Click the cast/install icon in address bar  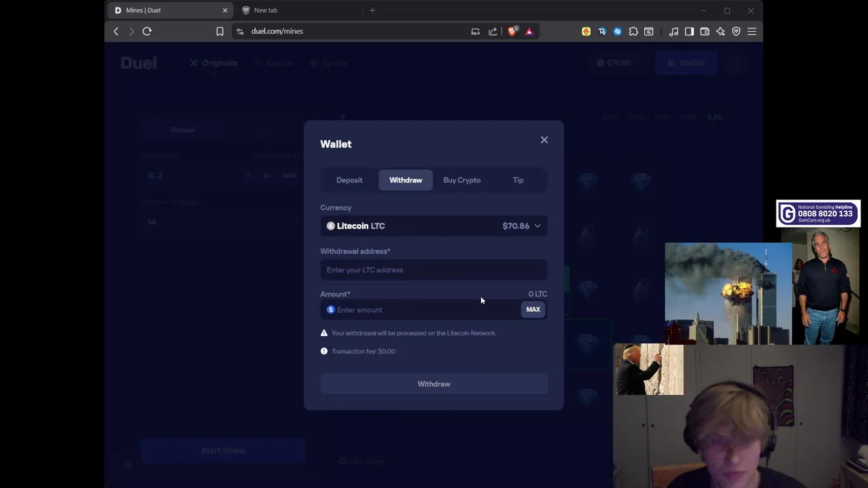point(475,31)
